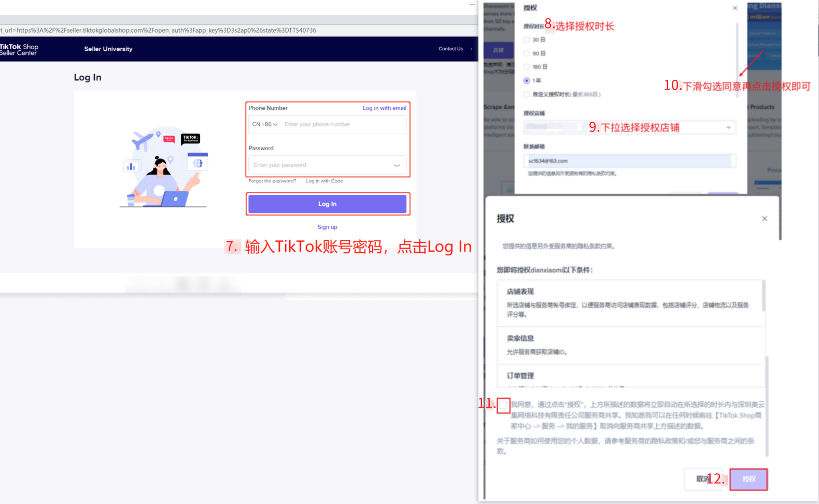Click the Phone Number field label
Image resolution: width=819 pixels, height=504 pixels.
pos(268,108)
